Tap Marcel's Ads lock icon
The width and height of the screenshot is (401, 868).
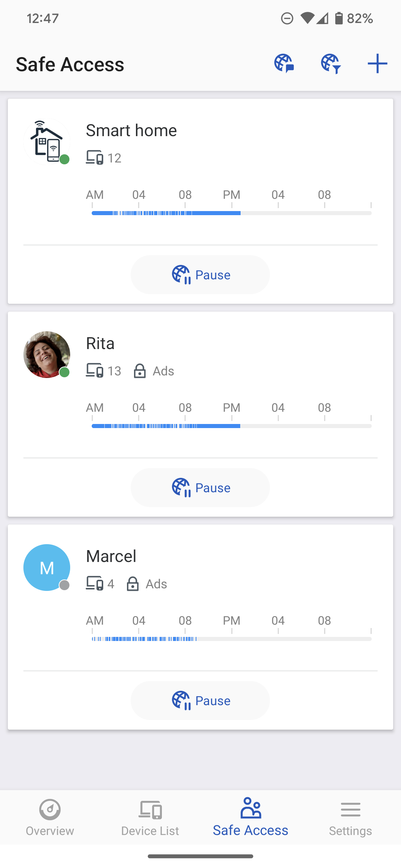tap(133, 584)
